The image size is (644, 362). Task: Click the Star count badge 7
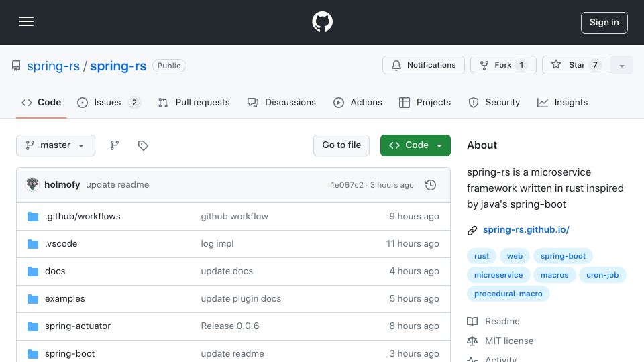[595, 65]
